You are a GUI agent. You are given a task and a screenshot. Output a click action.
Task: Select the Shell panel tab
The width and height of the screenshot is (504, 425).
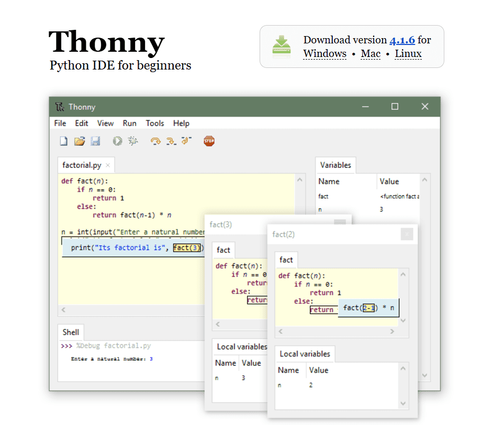71,332
